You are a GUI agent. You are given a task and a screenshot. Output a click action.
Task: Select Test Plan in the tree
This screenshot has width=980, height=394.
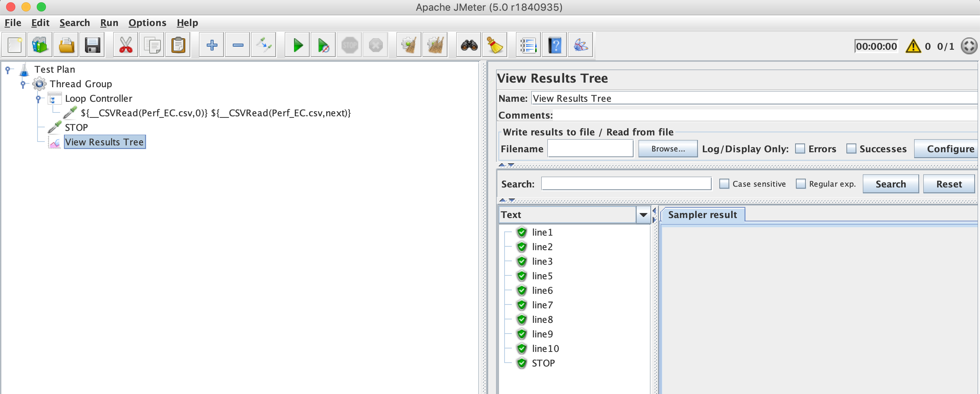pos(55,70)
